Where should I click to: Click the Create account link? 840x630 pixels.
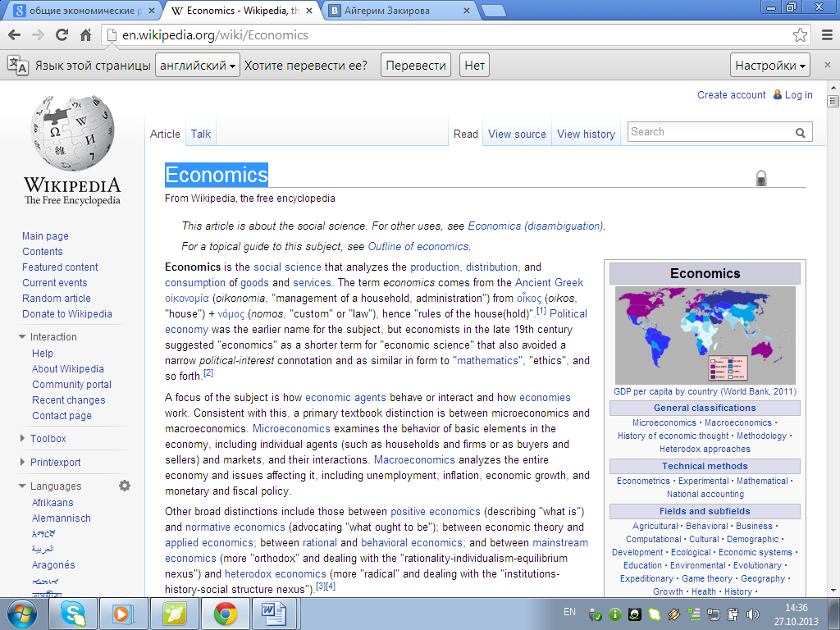coord(731,95)
